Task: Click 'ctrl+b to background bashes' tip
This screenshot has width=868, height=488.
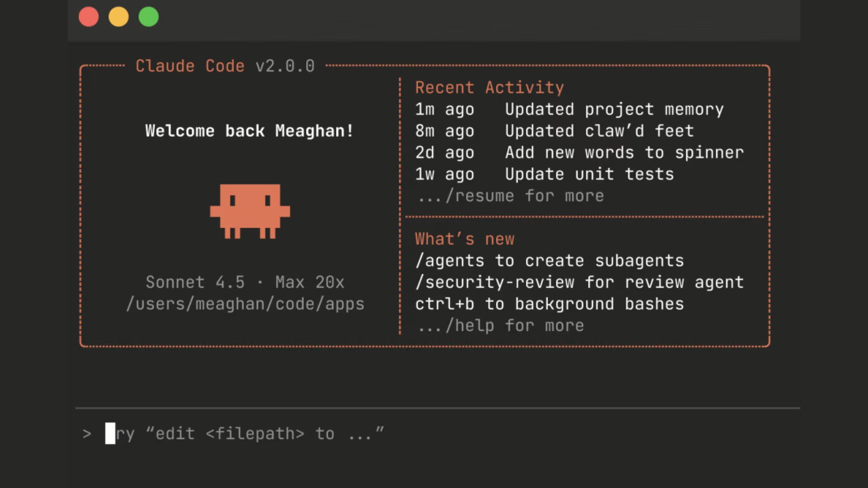Action: [549, 304]
